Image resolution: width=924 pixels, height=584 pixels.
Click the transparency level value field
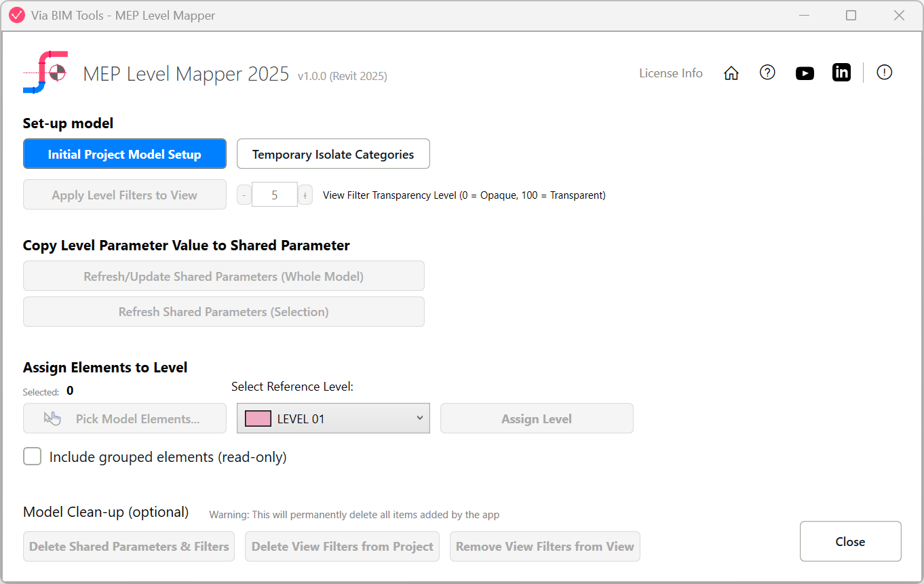coord(275,195)
